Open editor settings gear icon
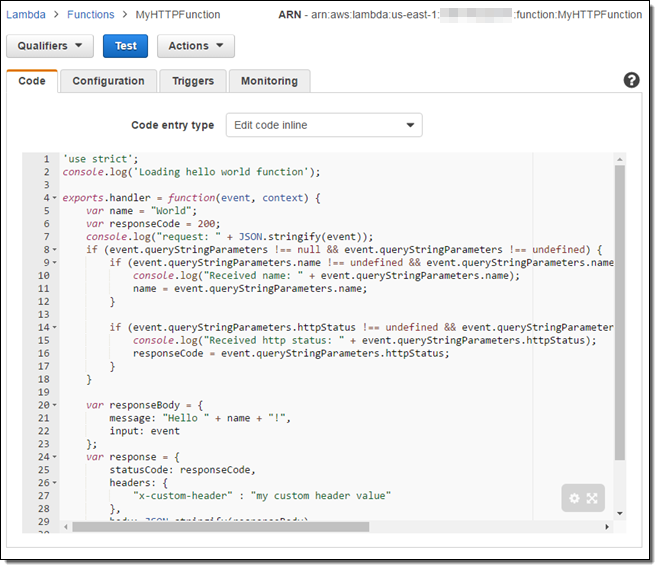The image size is (660, 570). (574, 498)
